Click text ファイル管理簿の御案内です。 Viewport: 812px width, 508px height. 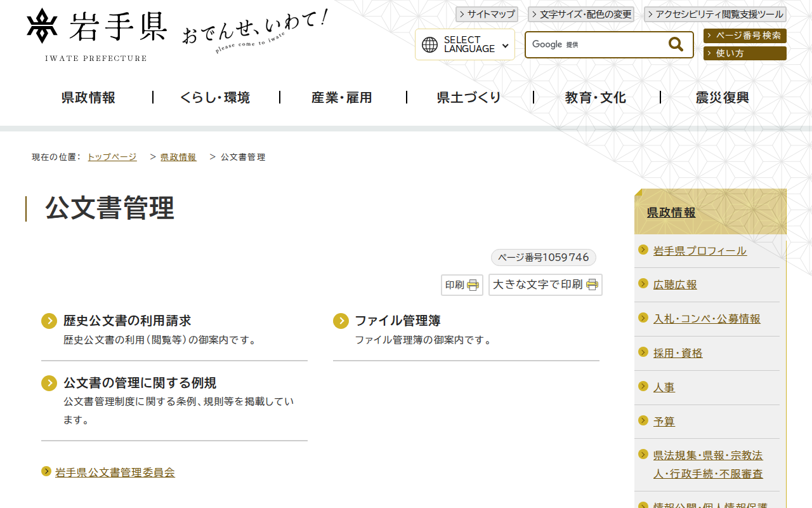[x=424, y=340]
